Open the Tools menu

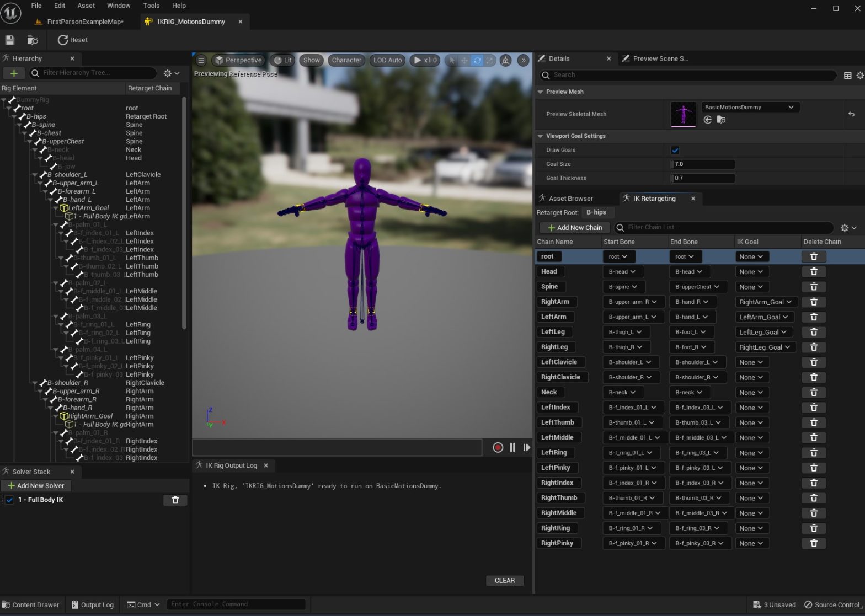[x=151, y=6]
